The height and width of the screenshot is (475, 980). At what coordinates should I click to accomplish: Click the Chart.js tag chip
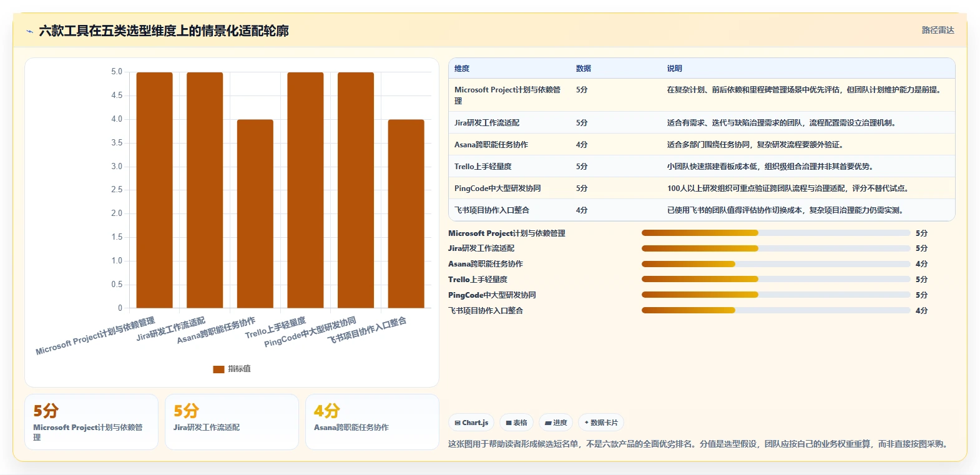(471, 423)
